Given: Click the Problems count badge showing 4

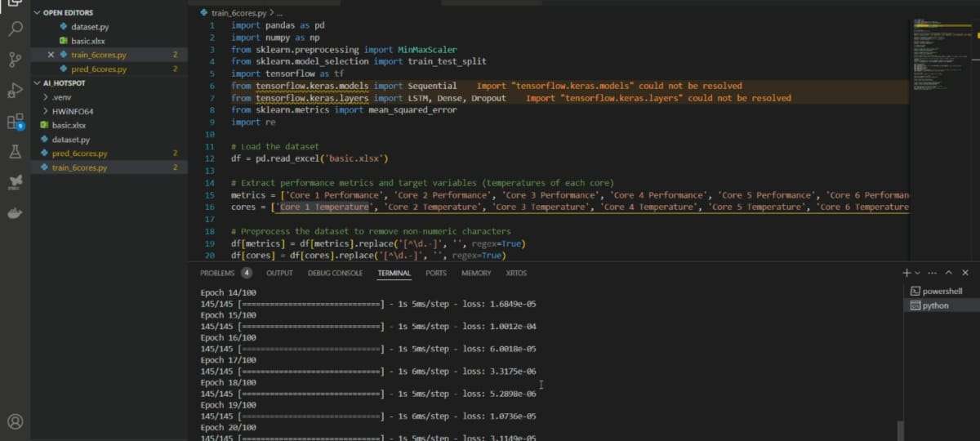Looking at the screenshot, I should (x=247, y=273).
